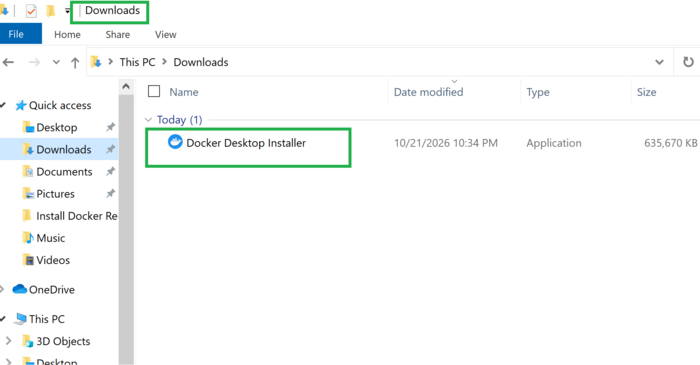Open Pictures in the navigation pane
The height and width of the screenshot is (365, 700).
[x=55, y=194]
